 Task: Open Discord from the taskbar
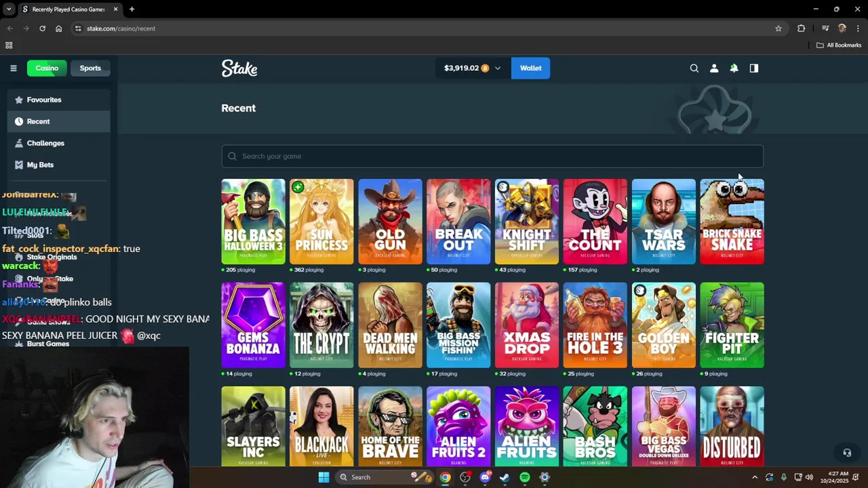pyautogui.click(x=485, y=477)
